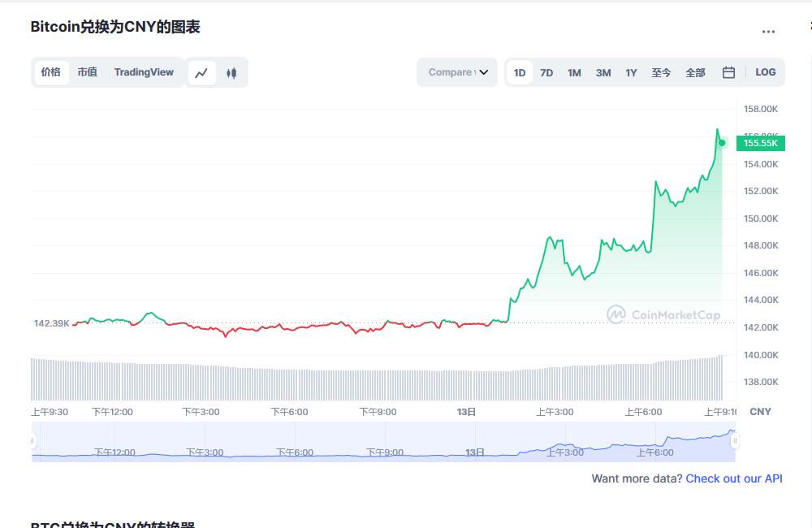Click the green 155.55K price label
The height and width of the screenshot is (528, 812).
click(x=760, y=142)
